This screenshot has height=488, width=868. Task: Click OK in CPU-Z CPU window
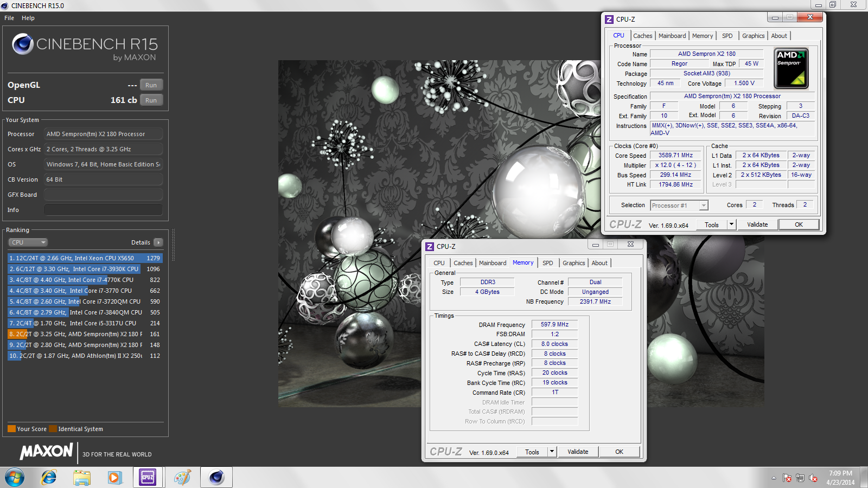[799, 224]
